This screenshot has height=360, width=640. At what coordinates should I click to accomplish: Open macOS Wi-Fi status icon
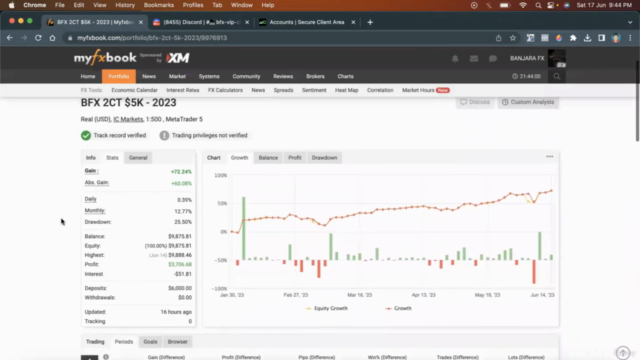pos(523,5)
